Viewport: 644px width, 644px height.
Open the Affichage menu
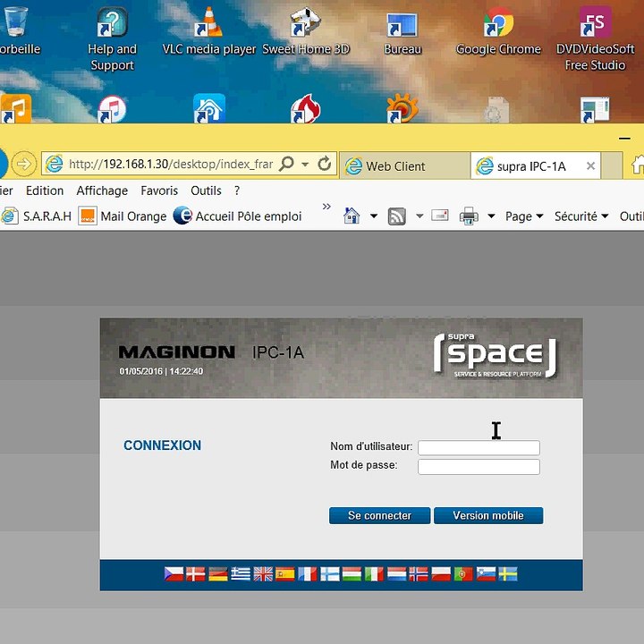coord(102,191)
